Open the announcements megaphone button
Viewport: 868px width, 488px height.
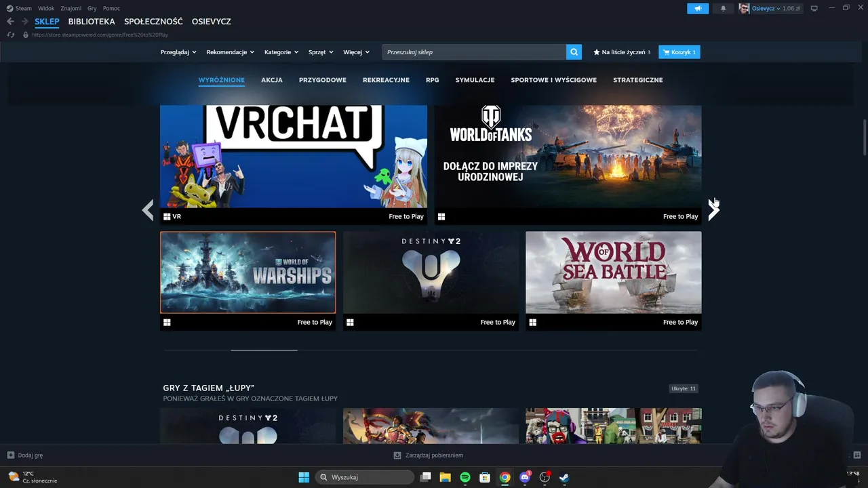pos(698,8)
